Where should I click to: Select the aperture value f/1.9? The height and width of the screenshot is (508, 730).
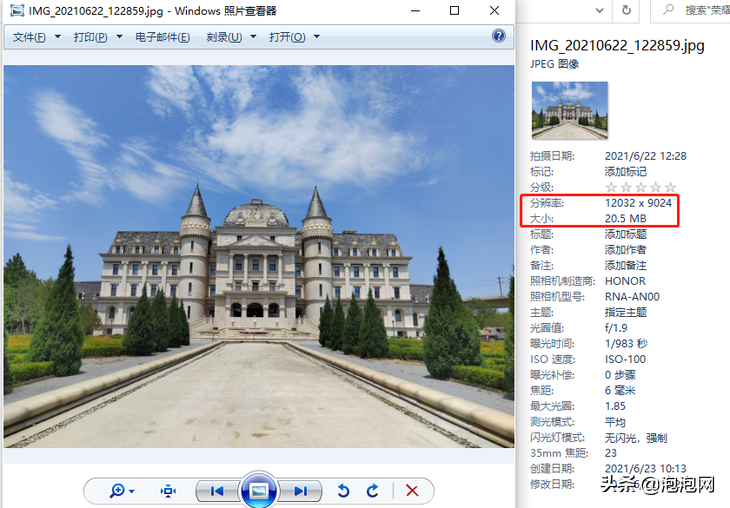click(x=616, y=328)
